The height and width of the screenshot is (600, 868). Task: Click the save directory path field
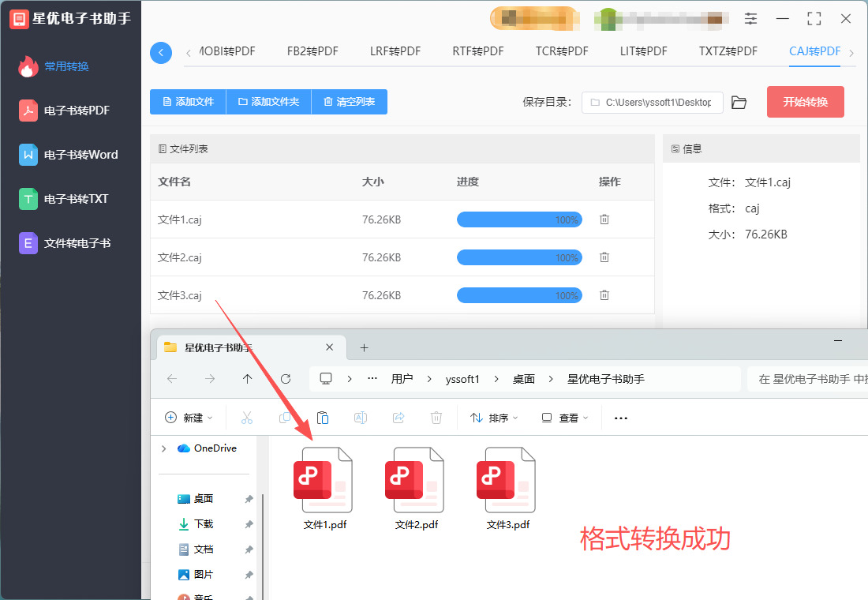[652, 103]
